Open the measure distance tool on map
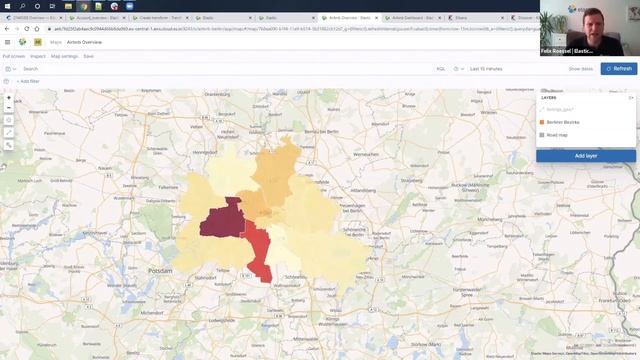Viewport: 640px width, 360px height. (x=9, y=133)
